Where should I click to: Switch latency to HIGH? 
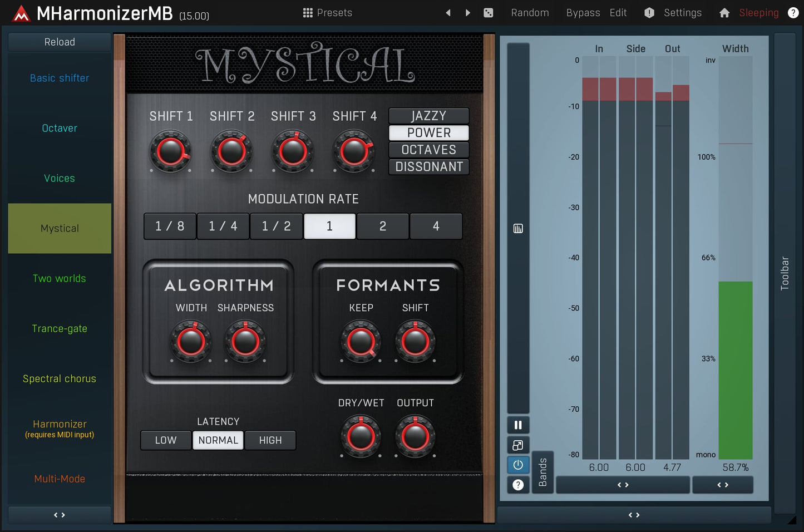[270, 440]
